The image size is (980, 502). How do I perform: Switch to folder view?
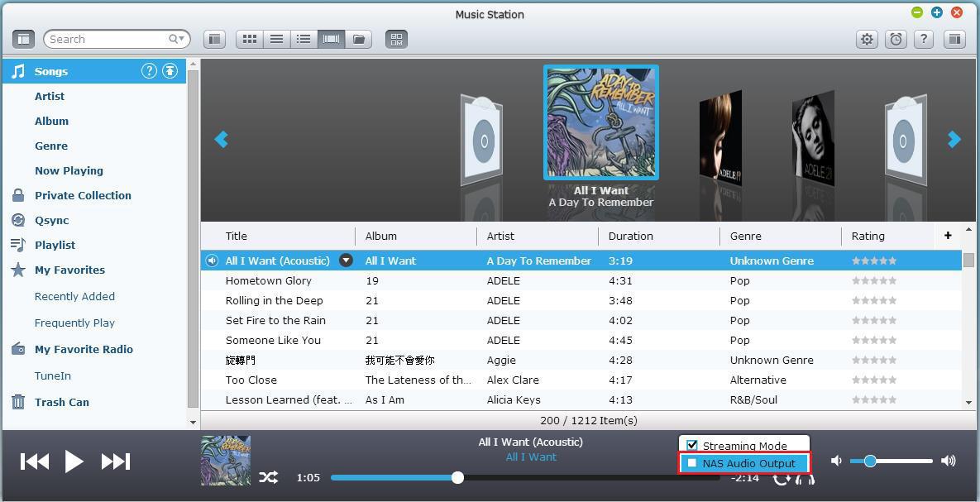tap(359, 39)
